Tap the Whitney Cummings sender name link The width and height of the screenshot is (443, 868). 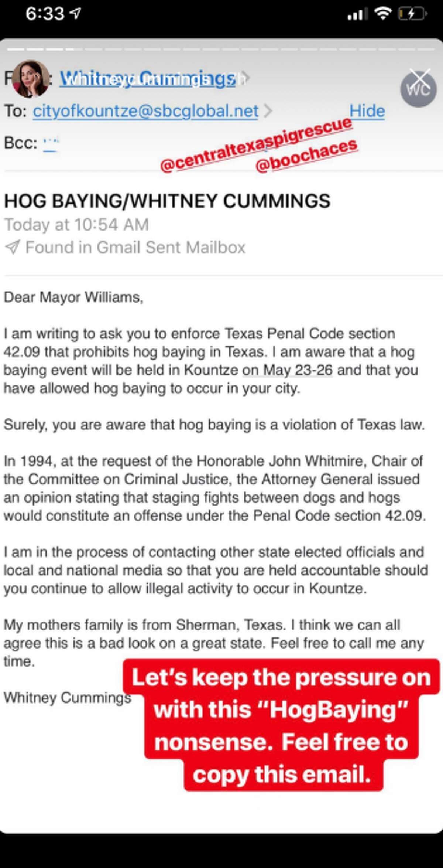coord(148,78)
